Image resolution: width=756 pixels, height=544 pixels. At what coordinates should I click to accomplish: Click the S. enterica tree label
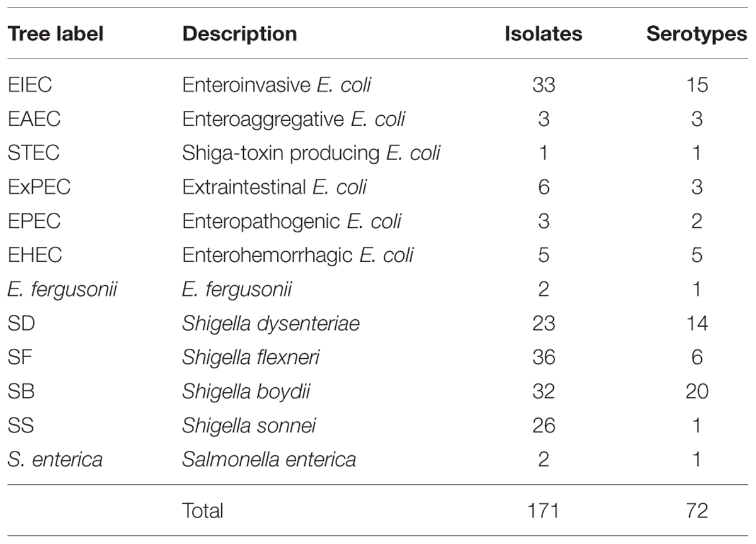point(55,460)
